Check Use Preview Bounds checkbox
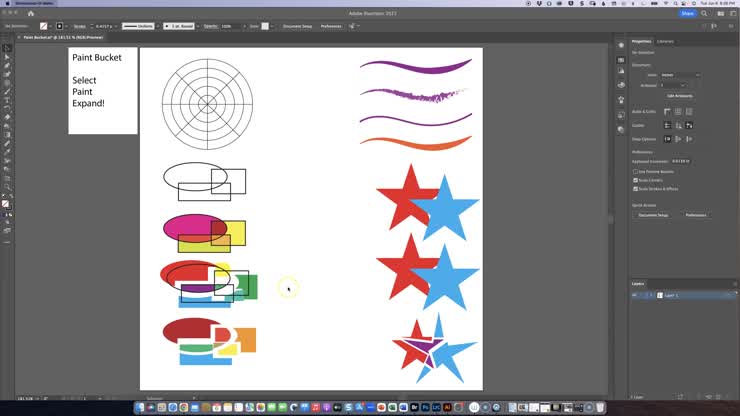This screenshot has height=416, width=740. tap(635, 172)
